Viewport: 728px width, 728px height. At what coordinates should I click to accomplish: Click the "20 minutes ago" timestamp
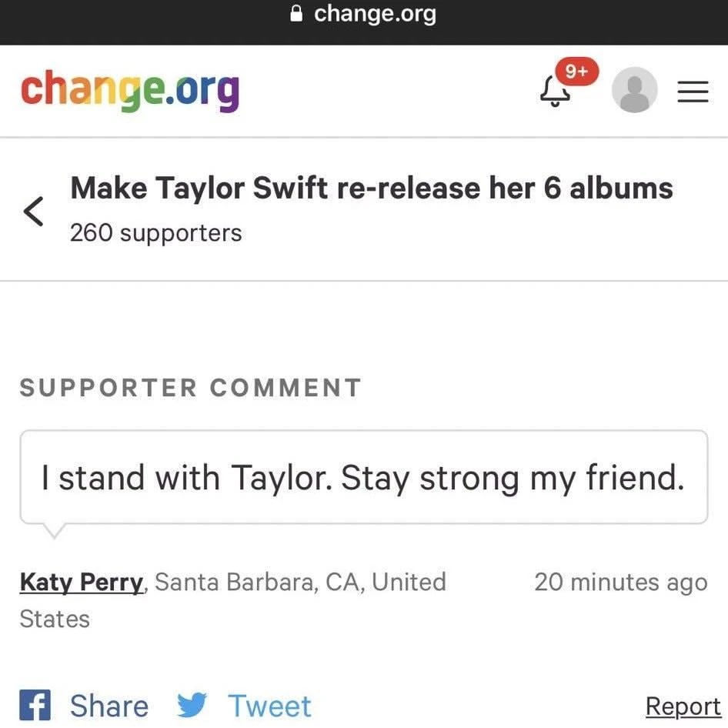(620, 582)
